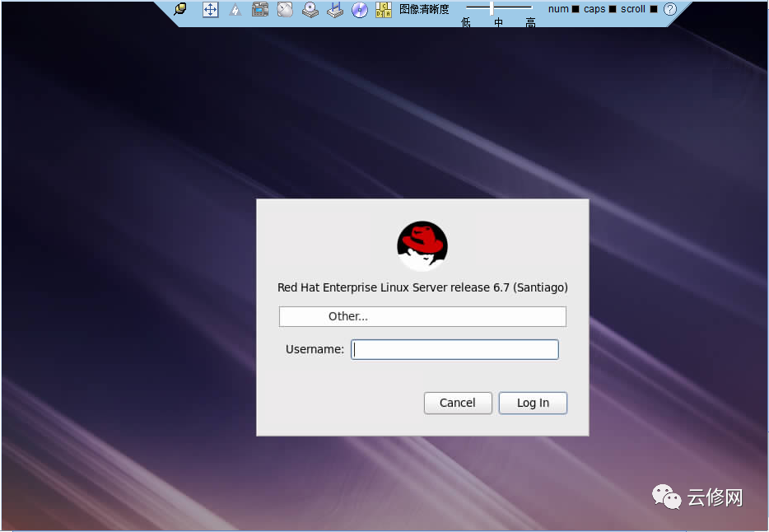Click the pin icon on the KVM toolbar
This screenshot has height=532, width=769.
pyautogui.click(x=180, y=9)
